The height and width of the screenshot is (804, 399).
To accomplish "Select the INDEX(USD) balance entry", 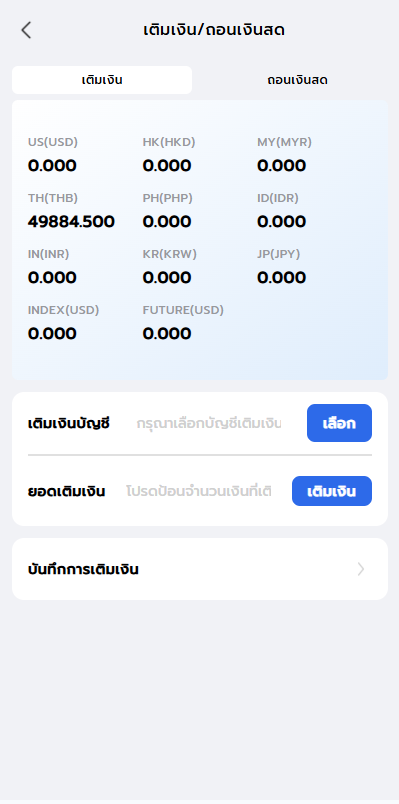I will click(x=64, y=323).
